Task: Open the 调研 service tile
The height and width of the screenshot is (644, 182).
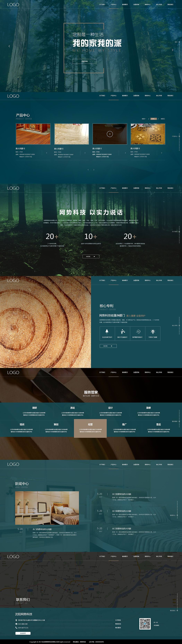Action: coord(34,411)
